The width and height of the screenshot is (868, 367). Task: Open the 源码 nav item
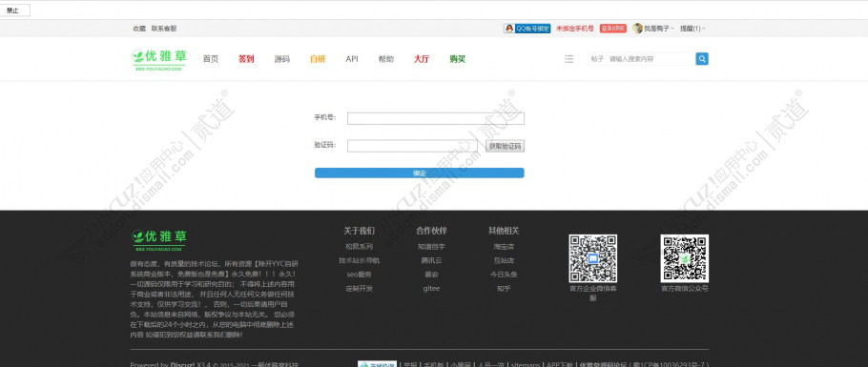coord(281,59)
